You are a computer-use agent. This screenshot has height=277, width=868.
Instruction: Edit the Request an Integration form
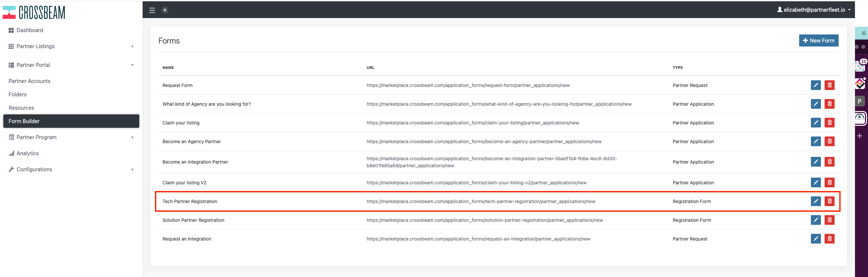pos(816,239)
